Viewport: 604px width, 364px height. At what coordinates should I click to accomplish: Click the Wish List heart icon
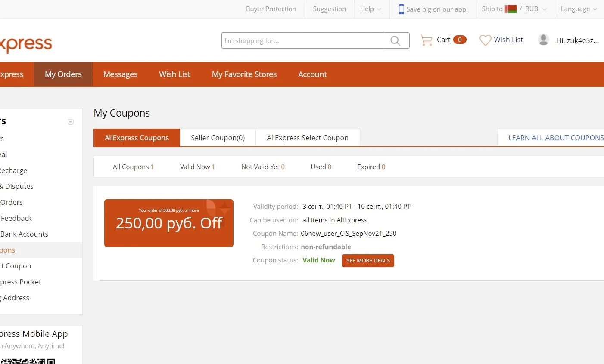pyautogui.click(x=486, y=40)
